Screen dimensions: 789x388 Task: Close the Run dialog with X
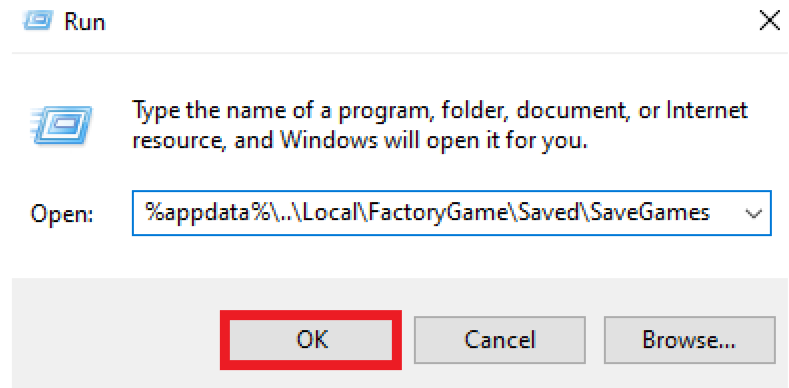point(769,22)
